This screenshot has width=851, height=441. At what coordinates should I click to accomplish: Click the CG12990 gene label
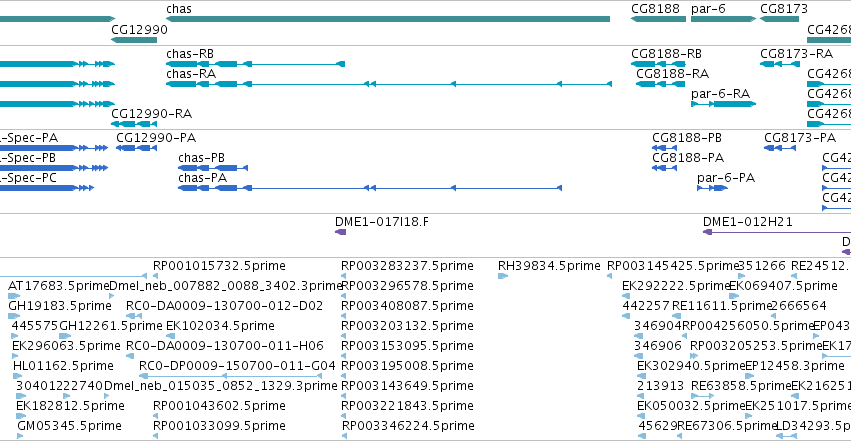139,30
